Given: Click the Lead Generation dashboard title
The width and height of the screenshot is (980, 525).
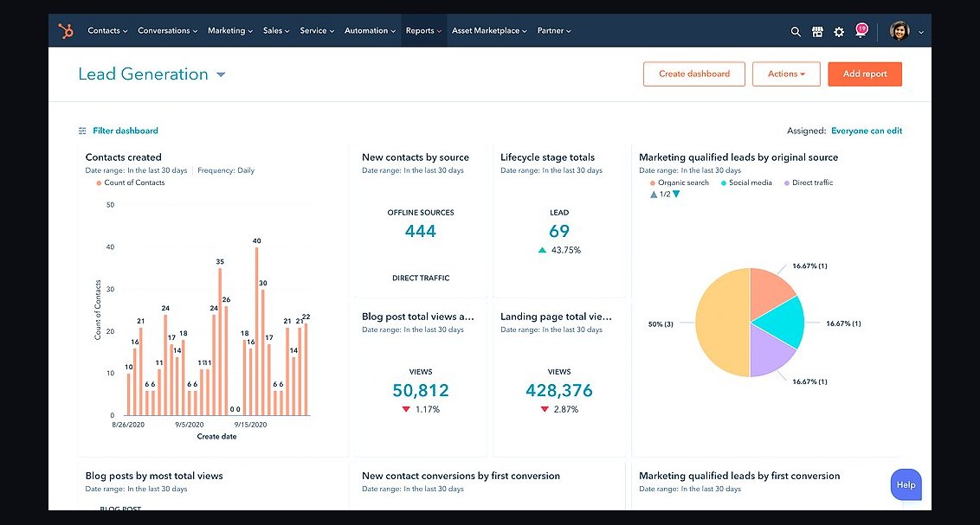Looking at the screenshot, I should coord(143,74).
